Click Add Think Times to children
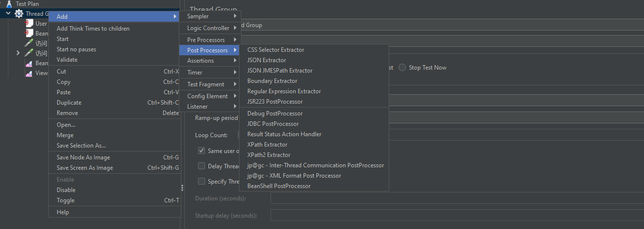 93,29
